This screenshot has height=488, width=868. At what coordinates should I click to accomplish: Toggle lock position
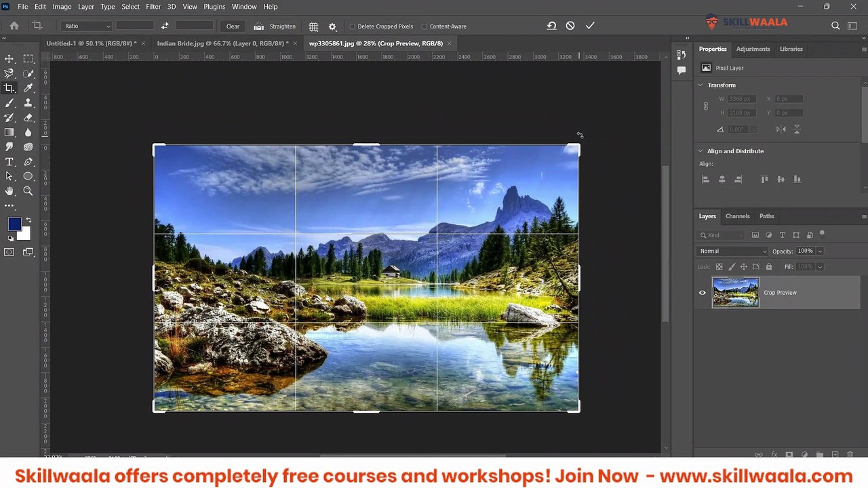[x=744, y=267]
